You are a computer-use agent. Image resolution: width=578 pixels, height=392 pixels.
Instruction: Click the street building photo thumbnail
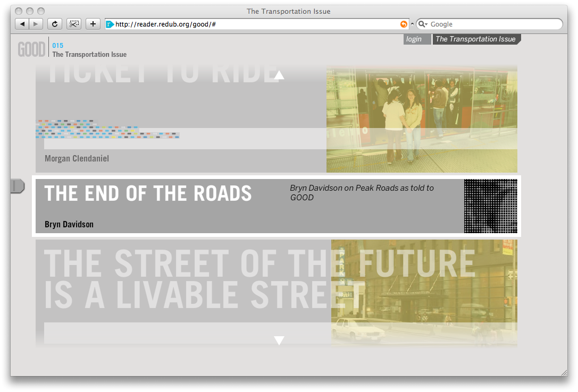coord(424,293)
